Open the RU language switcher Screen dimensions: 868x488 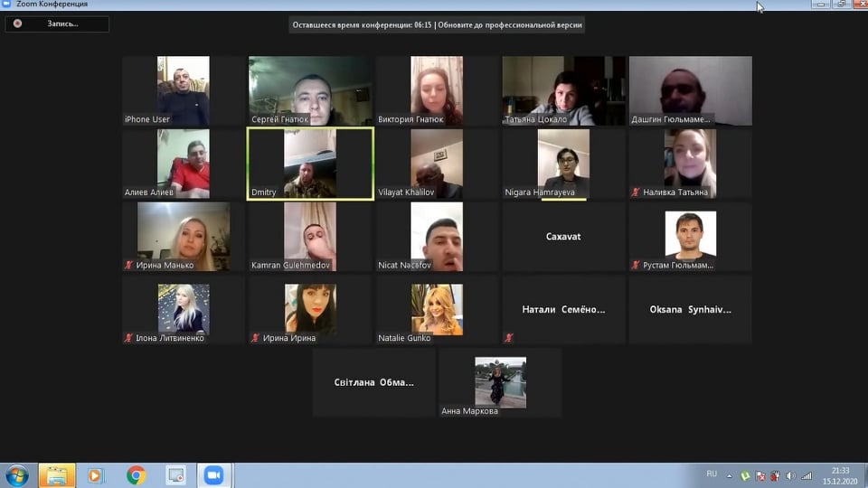(x=712, y=474)
